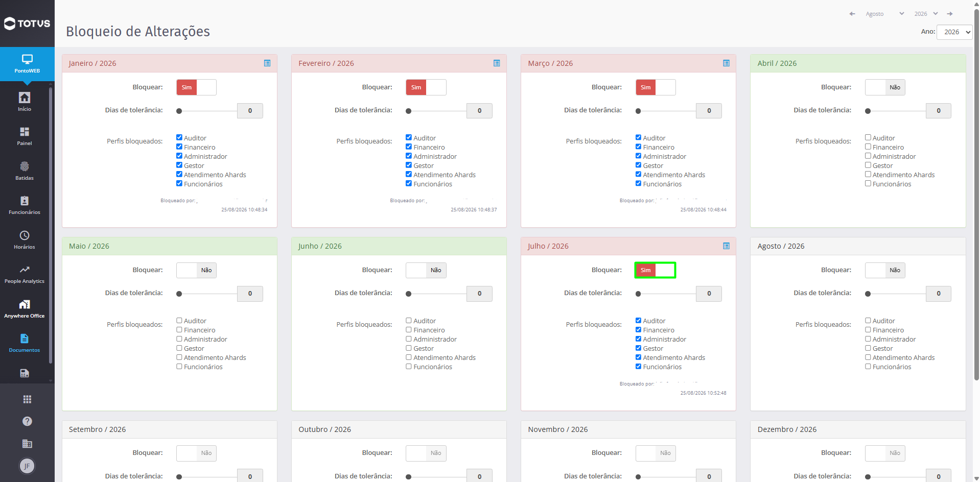Click the Abril tolerance slider handle
This screenshot has width=980, height=482.
pos(868,111)
